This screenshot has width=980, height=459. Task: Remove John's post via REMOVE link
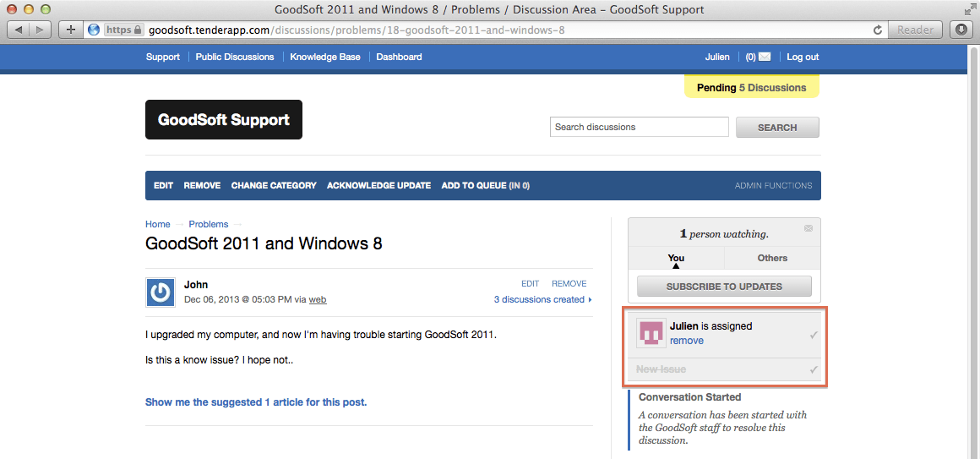tap(569, 283)
